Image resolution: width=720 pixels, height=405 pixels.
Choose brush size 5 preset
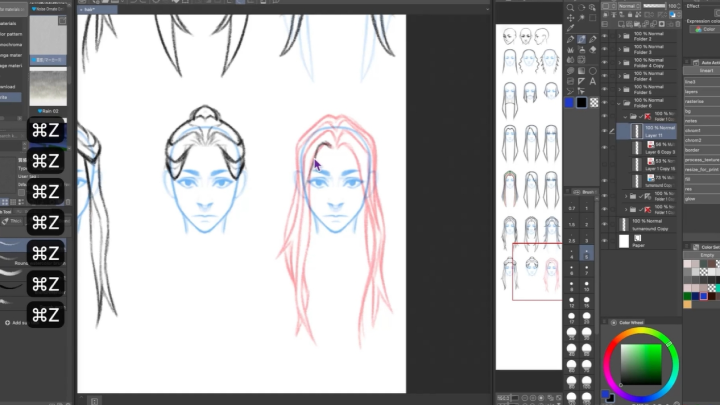coord(587,255)
